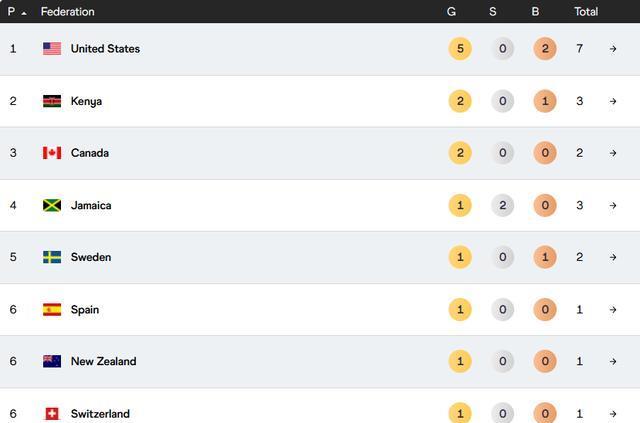Open Jamaica row arrow
The image size is (640, 423).
pyautogui.click(x=613, y=205)
